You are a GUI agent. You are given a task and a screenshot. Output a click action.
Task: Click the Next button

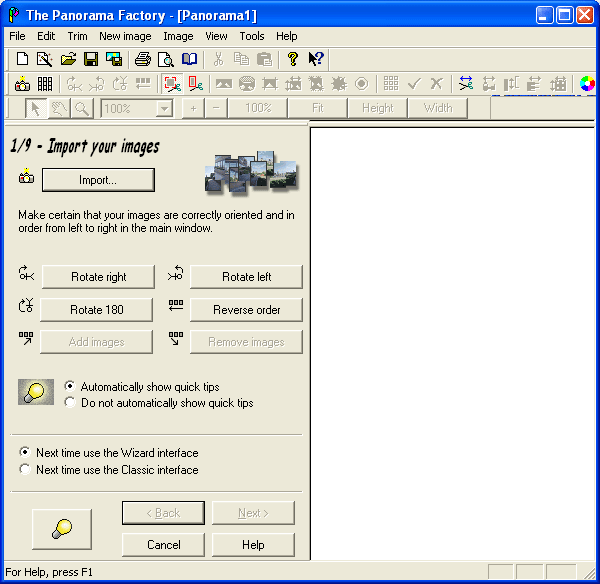(253, 513)
